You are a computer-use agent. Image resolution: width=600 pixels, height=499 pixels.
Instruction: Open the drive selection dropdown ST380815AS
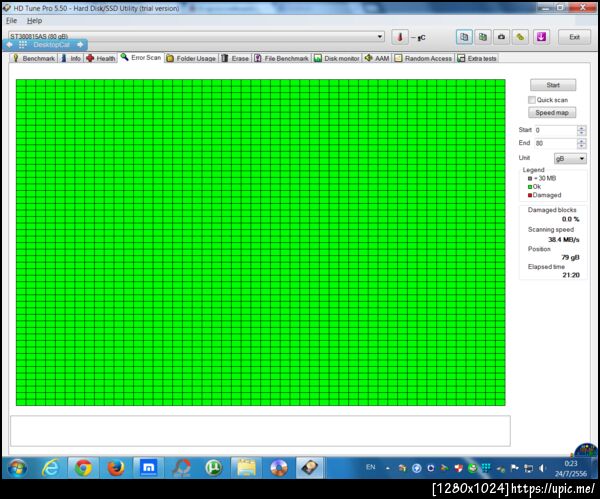pos(196,36)
